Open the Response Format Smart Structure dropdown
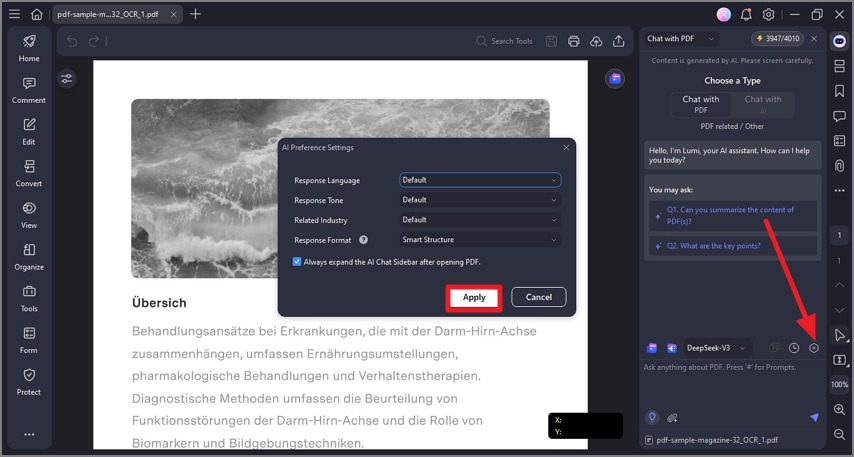 (480, 240)
